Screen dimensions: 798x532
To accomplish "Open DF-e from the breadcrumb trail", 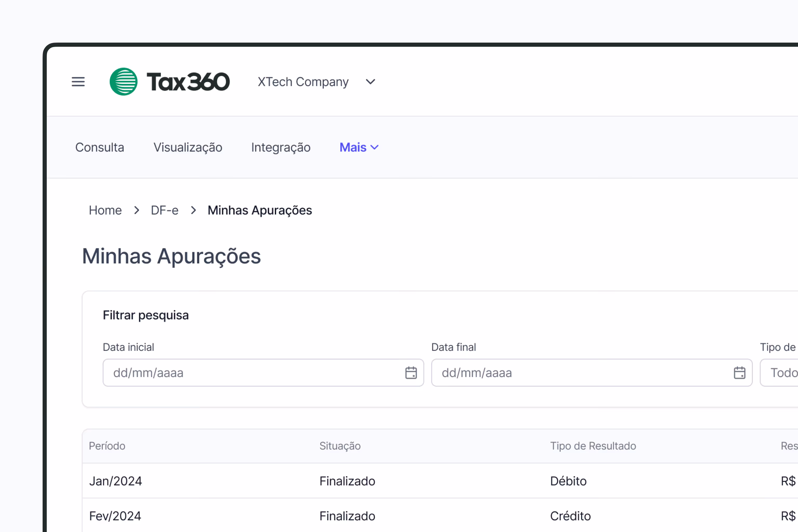I will (x=165, y=210).
